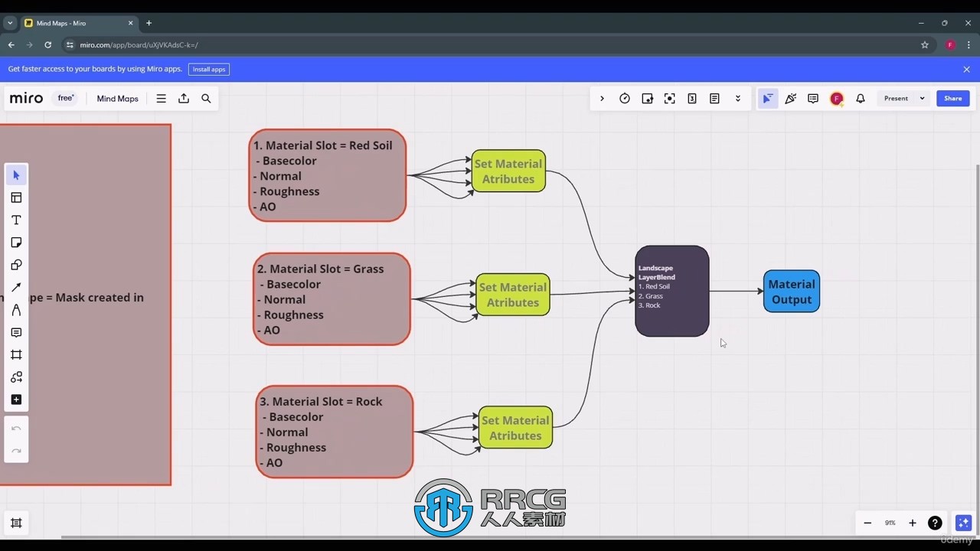Click the Redo arrow

[x=16, y=451]
